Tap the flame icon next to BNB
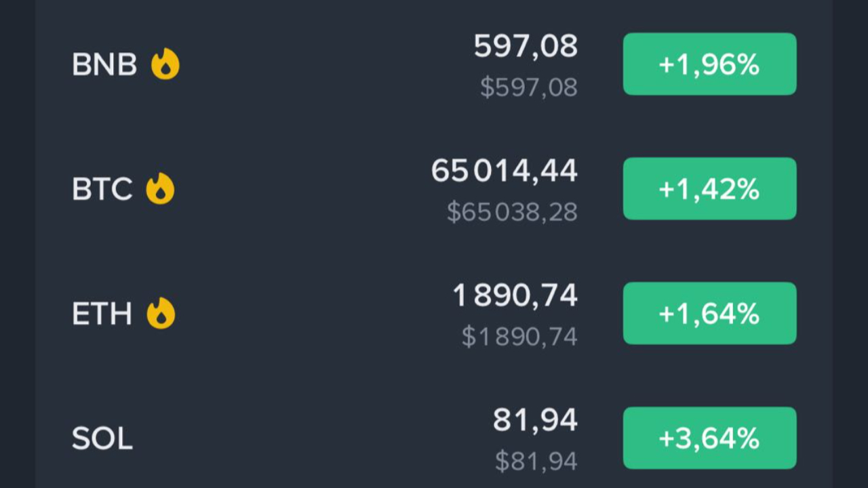868x488 pixels. pos(165,64)
